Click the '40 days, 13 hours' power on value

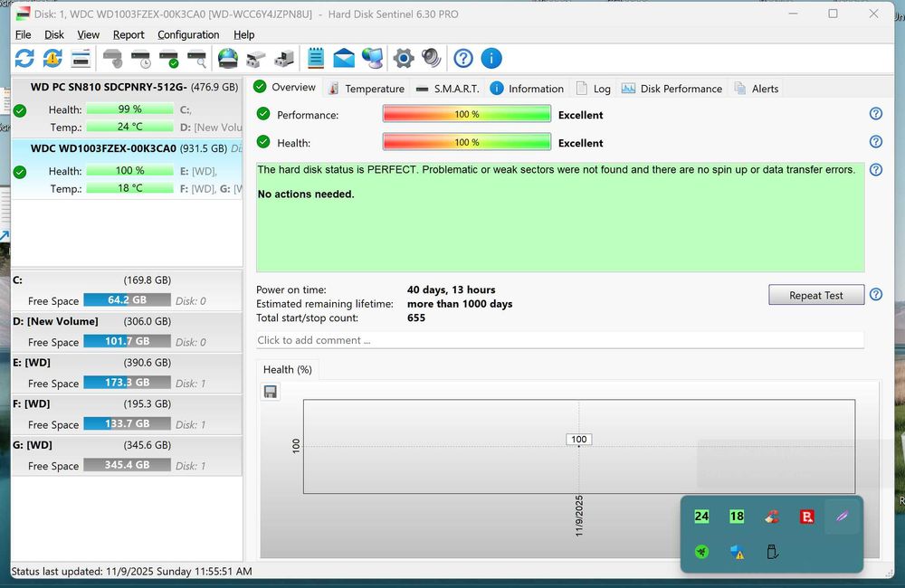point(451,289)
